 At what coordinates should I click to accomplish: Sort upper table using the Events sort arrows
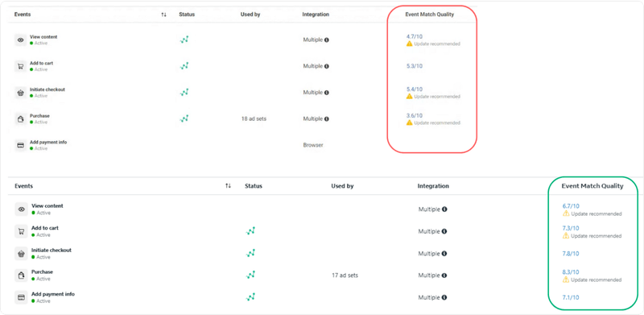(x=164, y=15)
